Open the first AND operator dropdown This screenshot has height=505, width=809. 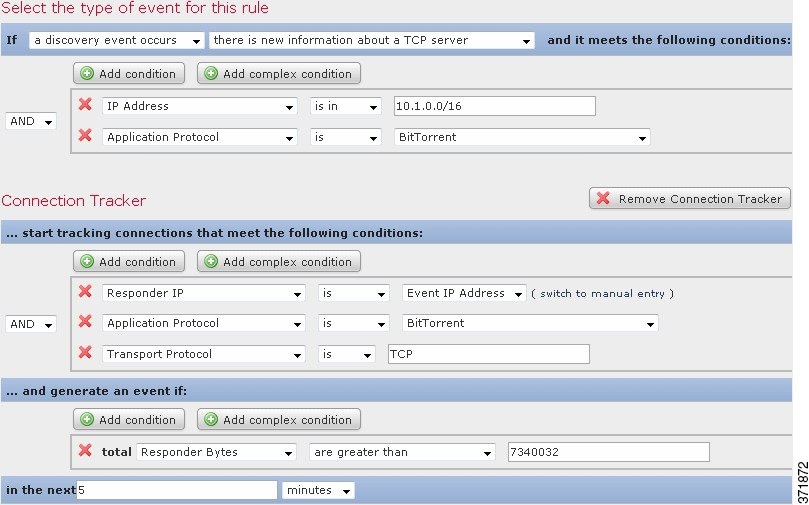pos(31,122)
